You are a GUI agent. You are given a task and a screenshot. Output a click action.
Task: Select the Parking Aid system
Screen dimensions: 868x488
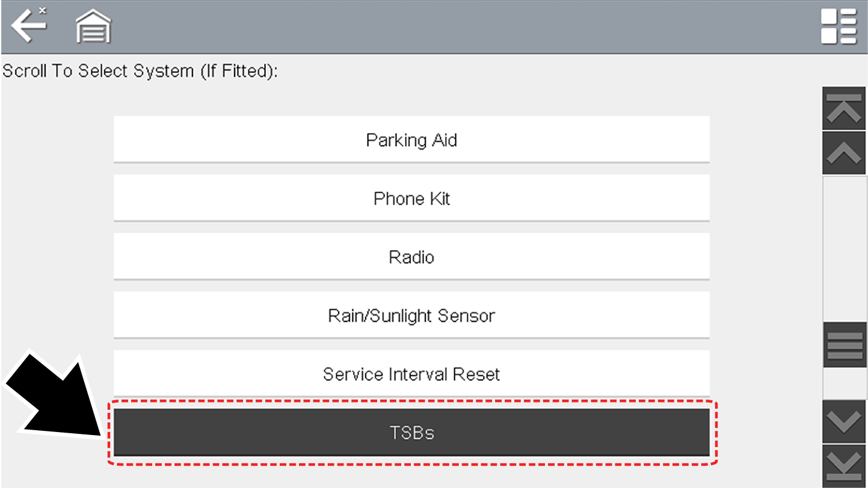tap(411, 140)
